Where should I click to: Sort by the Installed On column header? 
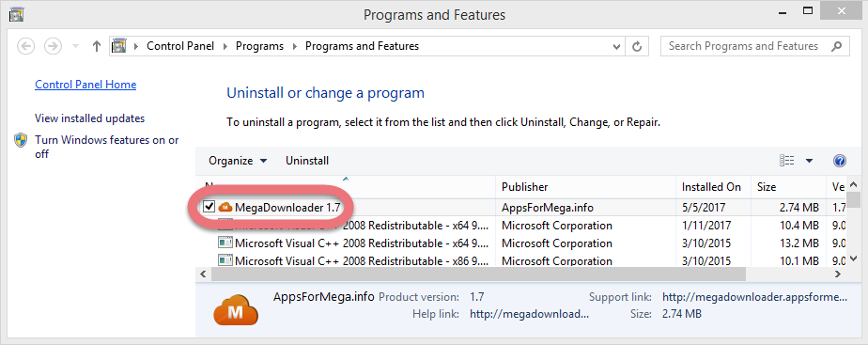coord(713,187)
